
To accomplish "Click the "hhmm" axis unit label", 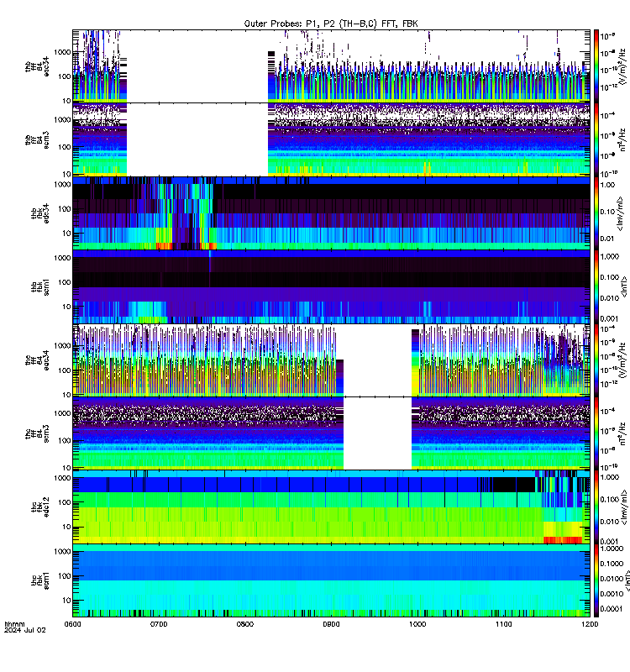I will [14, 624].
